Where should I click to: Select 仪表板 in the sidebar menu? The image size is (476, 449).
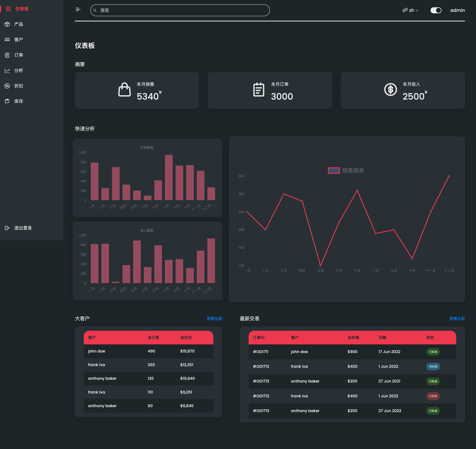[x=22, y=9]
